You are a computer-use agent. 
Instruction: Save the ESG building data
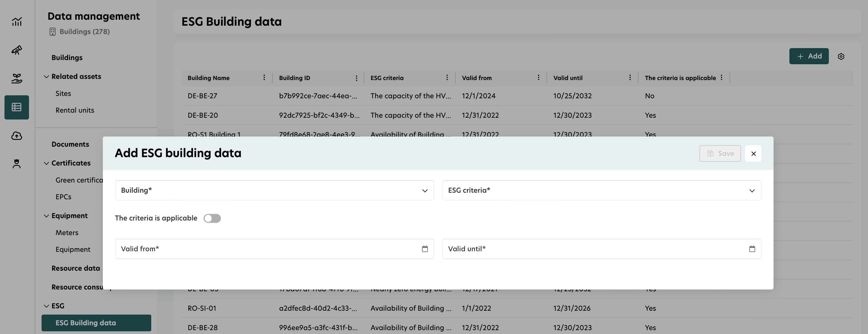click(x=720, y=153)
